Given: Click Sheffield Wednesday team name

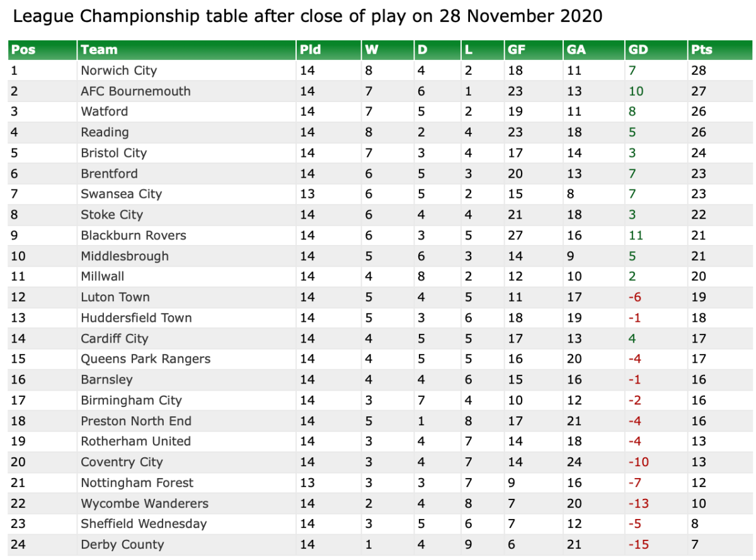Looking at the screenshot, I should click(144, 524).
